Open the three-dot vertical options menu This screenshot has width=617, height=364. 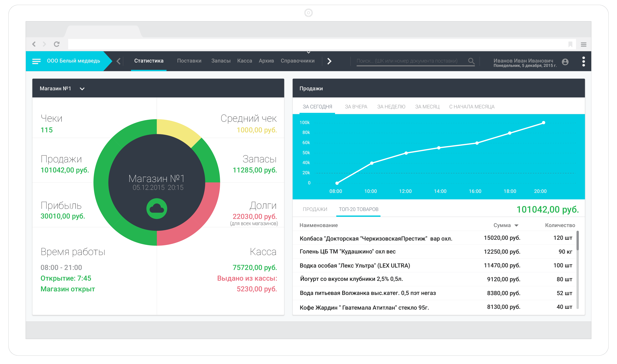(583, 62)
